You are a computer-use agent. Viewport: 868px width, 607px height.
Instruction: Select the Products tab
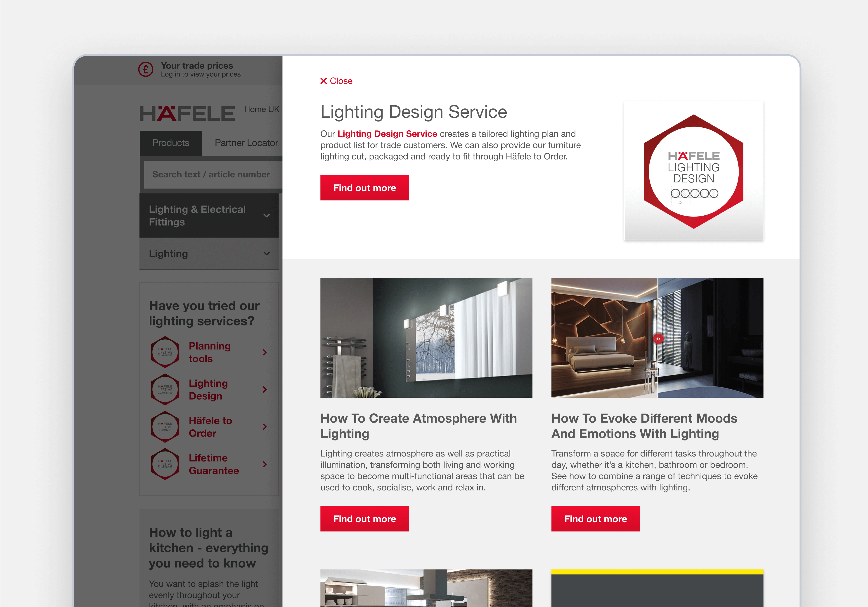[x=171, y=143]
